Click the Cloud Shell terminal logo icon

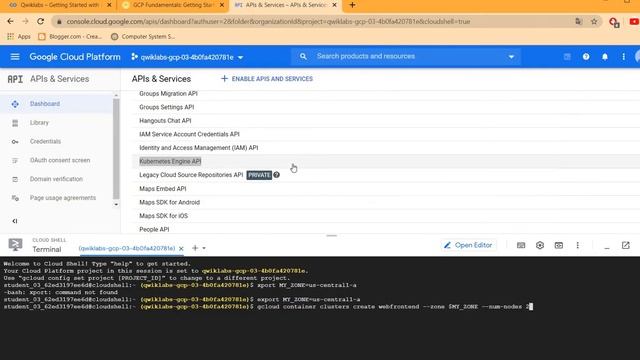point(16,244)
